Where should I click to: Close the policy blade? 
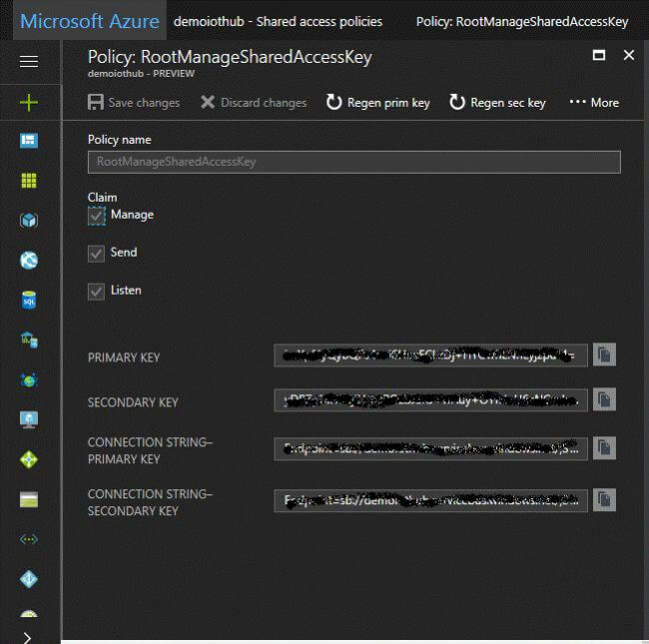click(629, 55)
